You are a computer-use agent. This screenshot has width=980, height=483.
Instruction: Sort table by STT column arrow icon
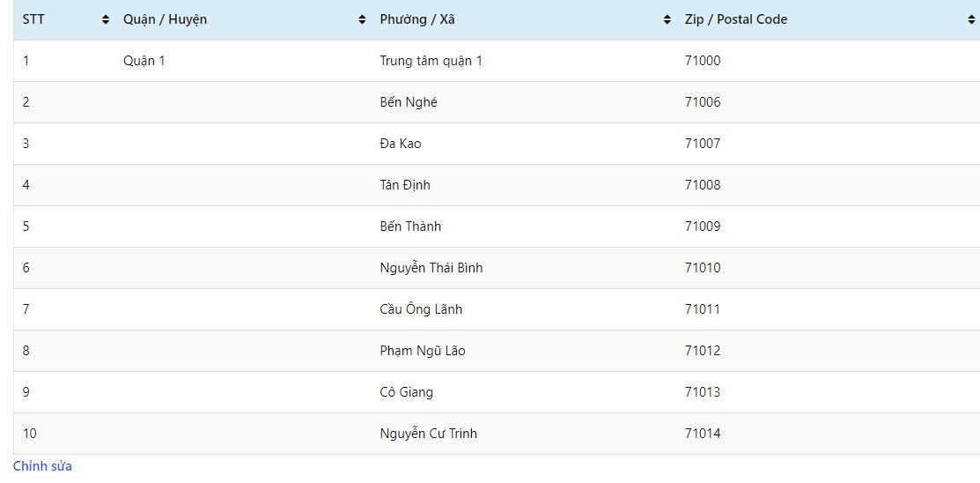pyautogui.click(x=105, y=19)
